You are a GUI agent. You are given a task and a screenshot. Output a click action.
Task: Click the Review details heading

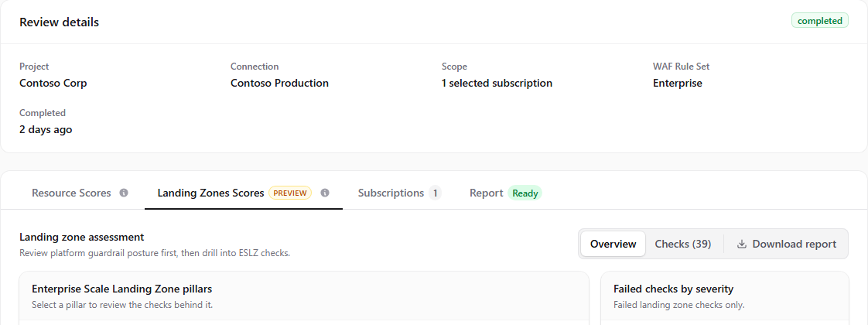pyautogui.click(x=60, y=22)
